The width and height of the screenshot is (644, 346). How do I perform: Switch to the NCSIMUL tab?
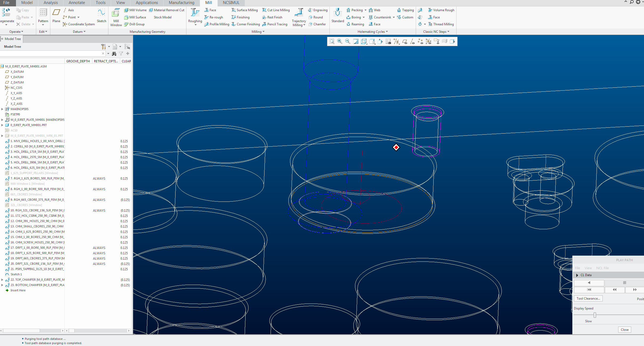click(x=231, y=3)
